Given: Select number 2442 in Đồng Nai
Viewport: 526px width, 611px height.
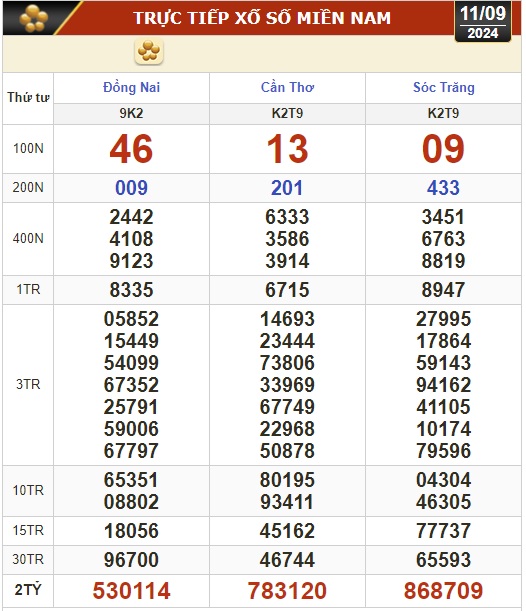Looking at the screenshot, I should (131, 217).
